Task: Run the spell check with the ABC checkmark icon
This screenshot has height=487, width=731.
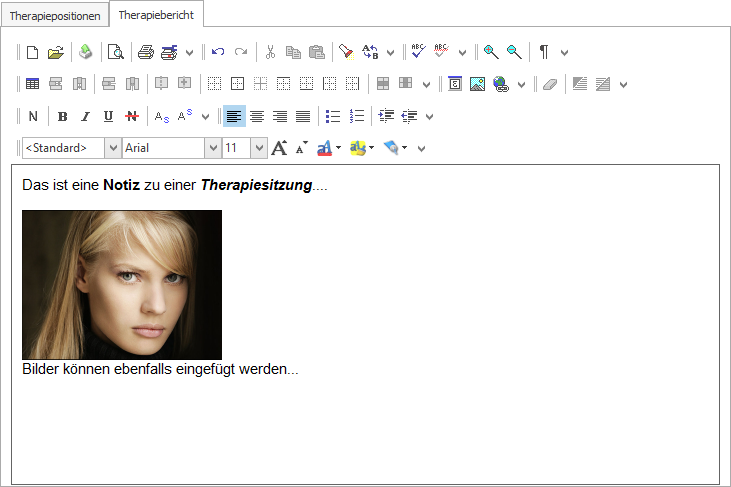Action: pyautogui.click(x=418, y=51)
